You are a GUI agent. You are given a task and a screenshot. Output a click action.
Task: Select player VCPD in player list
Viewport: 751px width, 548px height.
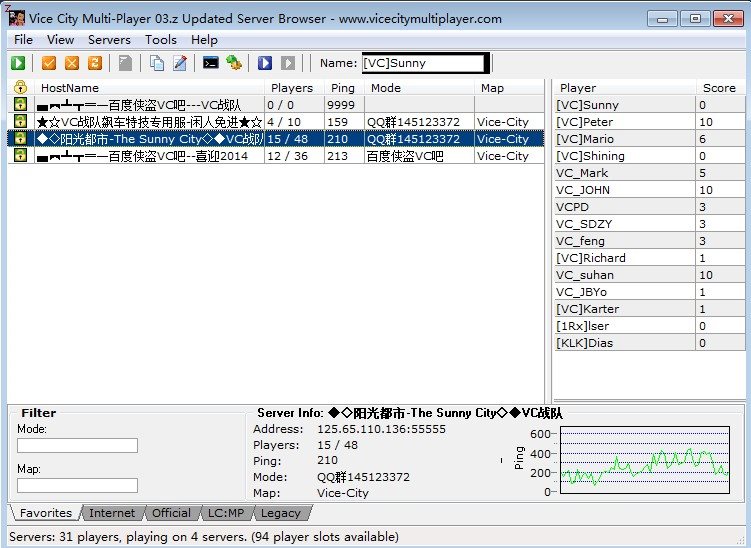[x=649, y=206]
